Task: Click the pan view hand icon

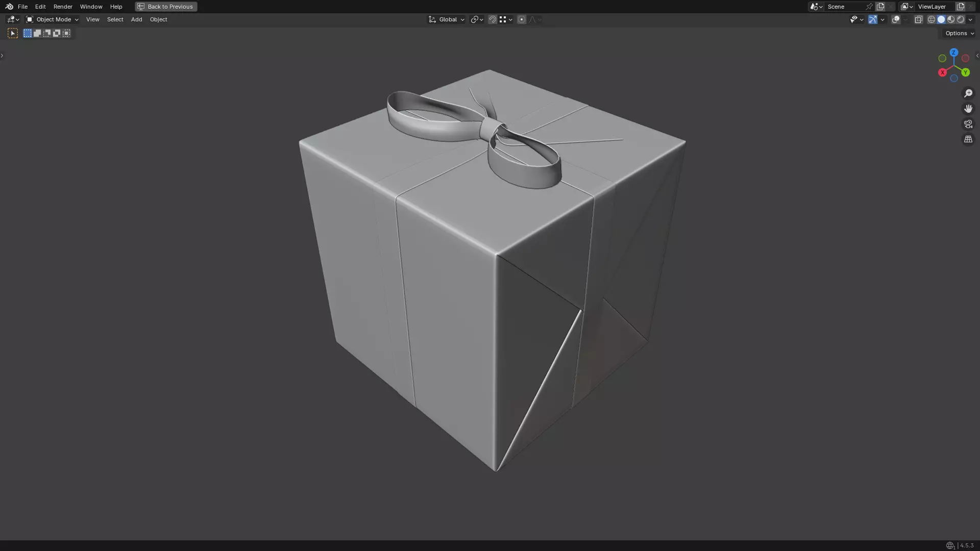Action: [x=968, y=108]
